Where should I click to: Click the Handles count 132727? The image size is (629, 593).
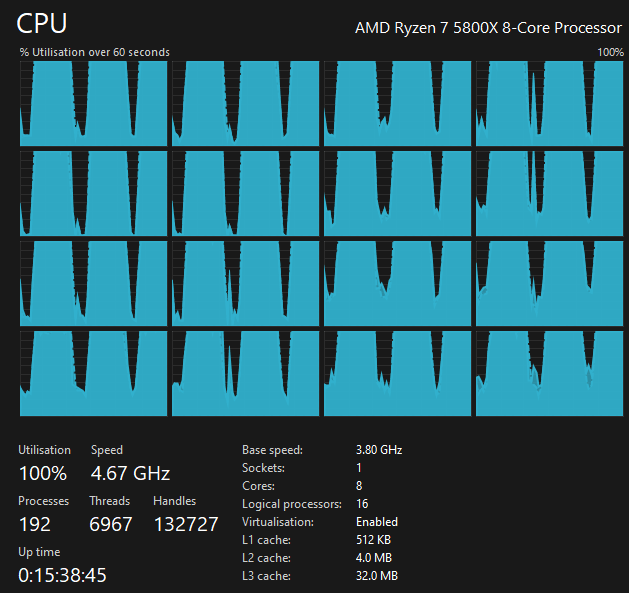pyautogui.click(x=186, y=524)
